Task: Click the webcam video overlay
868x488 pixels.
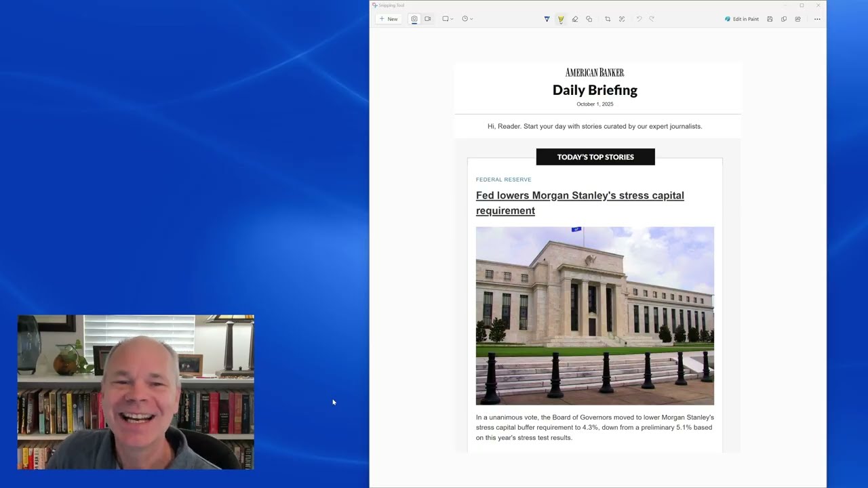Action: pyautogui.click(x=136, y=392)
